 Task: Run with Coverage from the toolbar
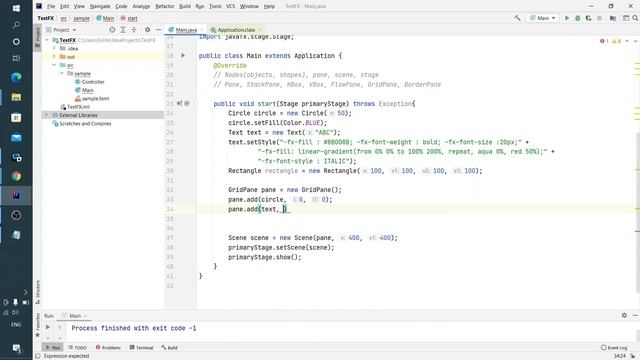click(x=588, y=18)
